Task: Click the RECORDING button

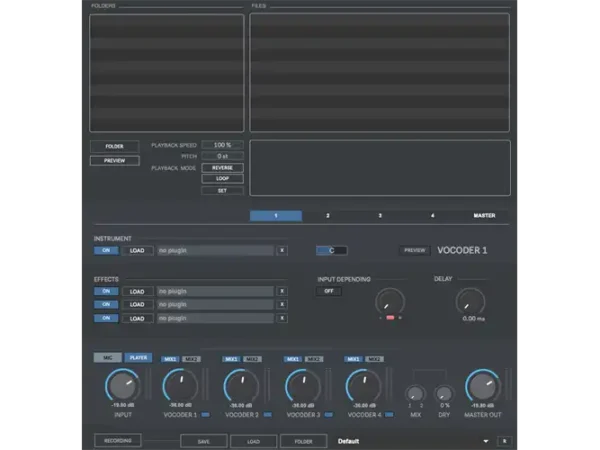Action: click(117, 440)
